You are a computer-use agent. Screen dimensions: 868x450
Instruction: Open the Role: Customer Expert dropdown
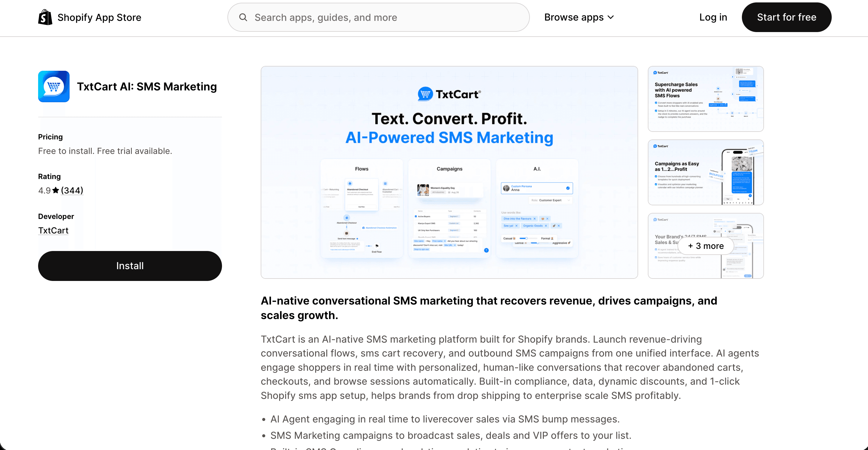coord(551,201)
